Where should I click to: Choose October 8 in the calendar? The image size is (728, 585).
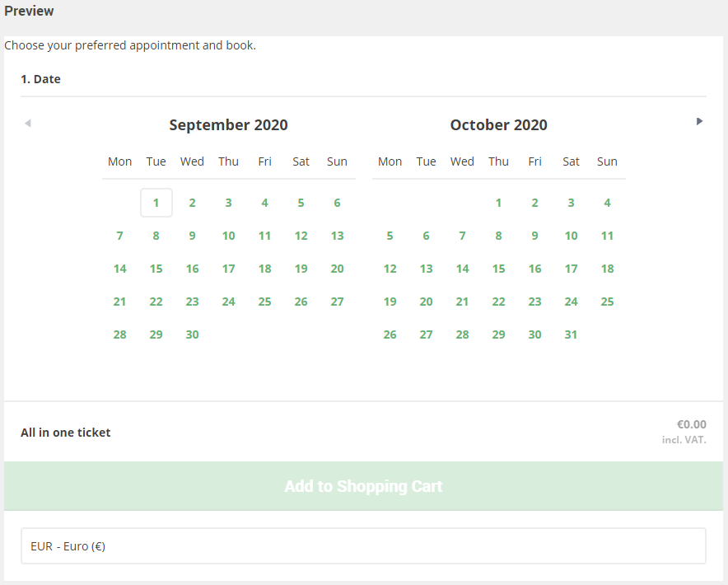(498, 236)
